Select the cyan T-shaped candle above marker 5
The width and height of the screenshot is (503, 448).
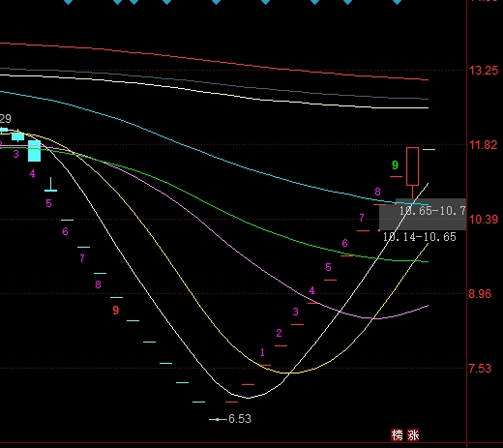50,185
